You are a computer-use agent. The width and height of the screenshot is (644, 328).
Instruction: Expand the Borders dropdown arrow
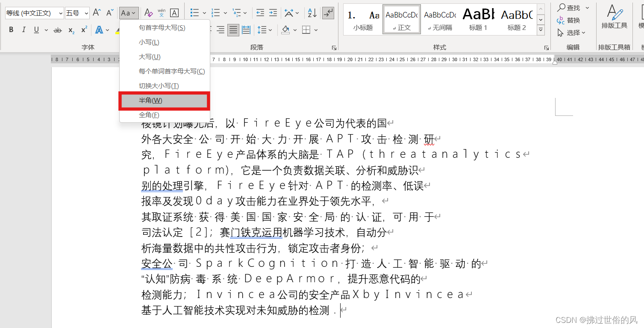[x=316, y=30]
